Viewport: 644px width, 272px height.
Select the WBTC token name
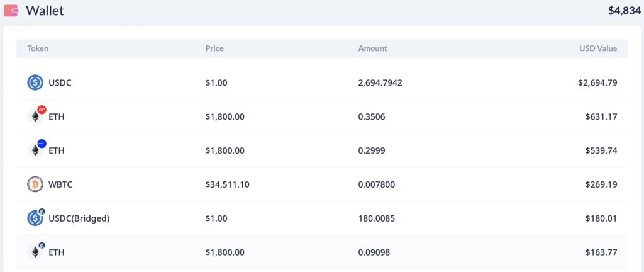click(x=61, y=184)
